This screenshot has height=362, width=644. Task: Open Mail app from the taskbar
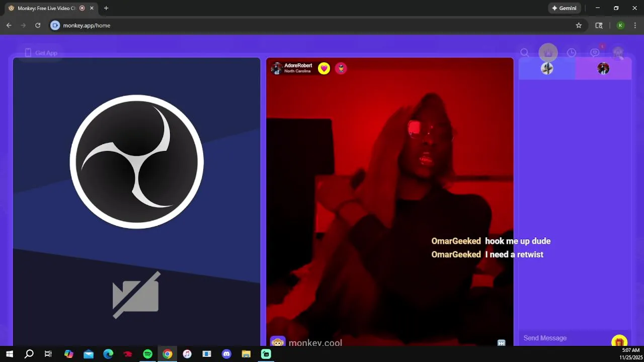click(89, 354)
